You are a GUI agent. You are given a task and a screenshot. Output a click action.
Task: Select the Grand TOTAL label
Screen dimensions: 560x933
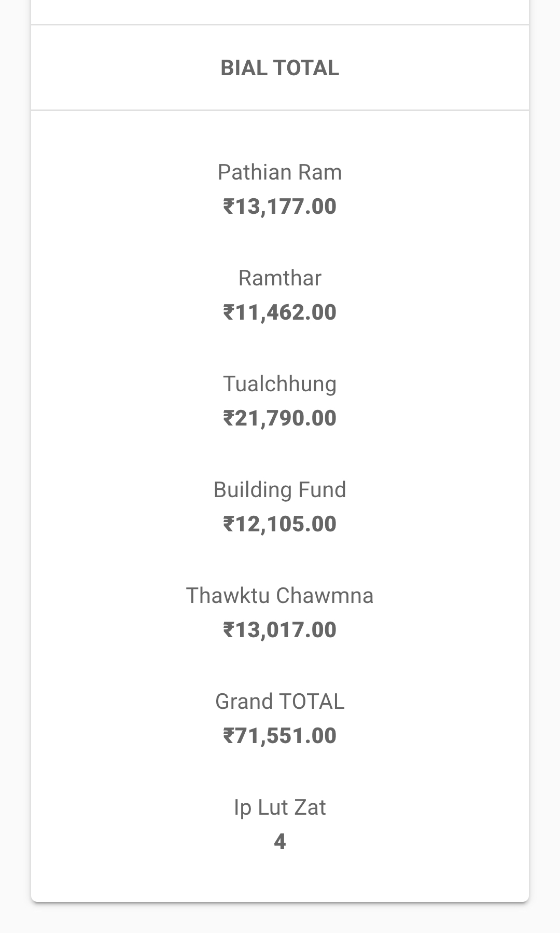pos(280,702)
